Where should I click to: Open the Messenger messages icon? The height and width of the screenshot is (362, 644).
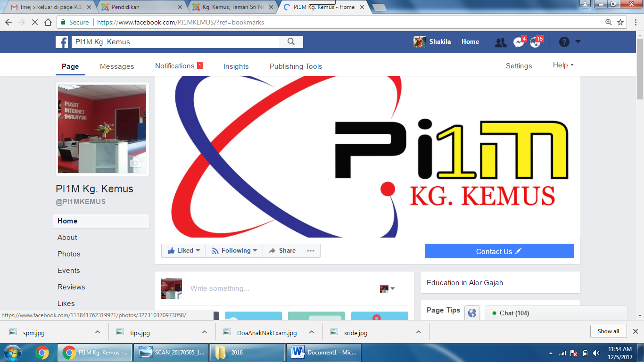(x=518, y=42)
